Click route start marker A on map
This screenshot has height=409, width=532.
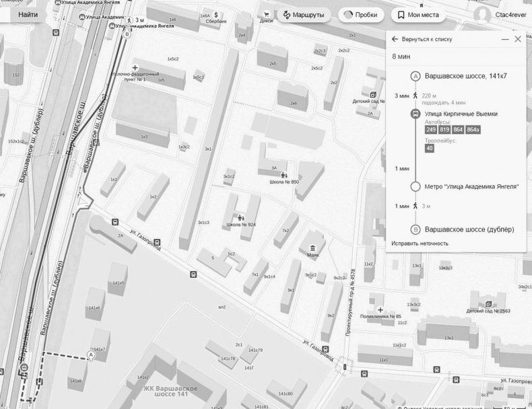point(91,355)
